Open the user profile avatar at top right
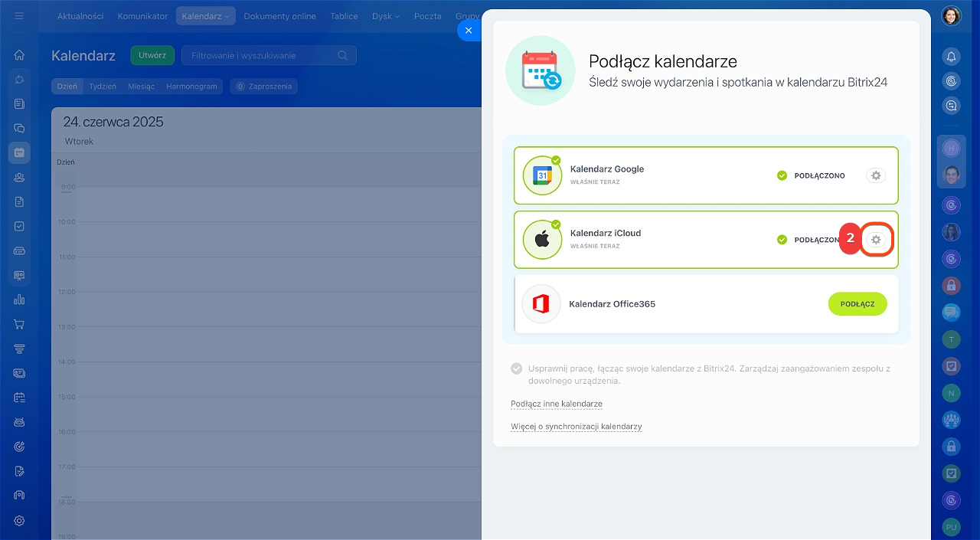Viewport: 980px width, 540px height. coord(951,16)
